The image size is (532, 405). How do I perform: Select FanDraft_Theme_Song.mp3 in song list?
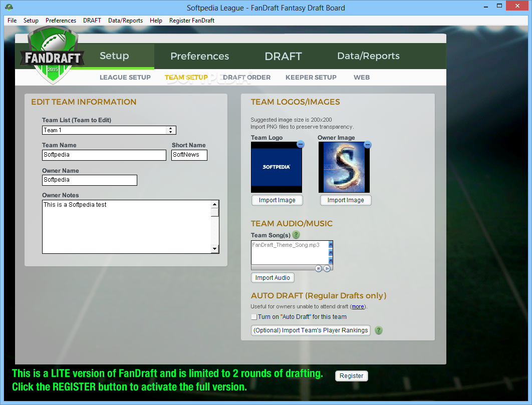point(286,245)
